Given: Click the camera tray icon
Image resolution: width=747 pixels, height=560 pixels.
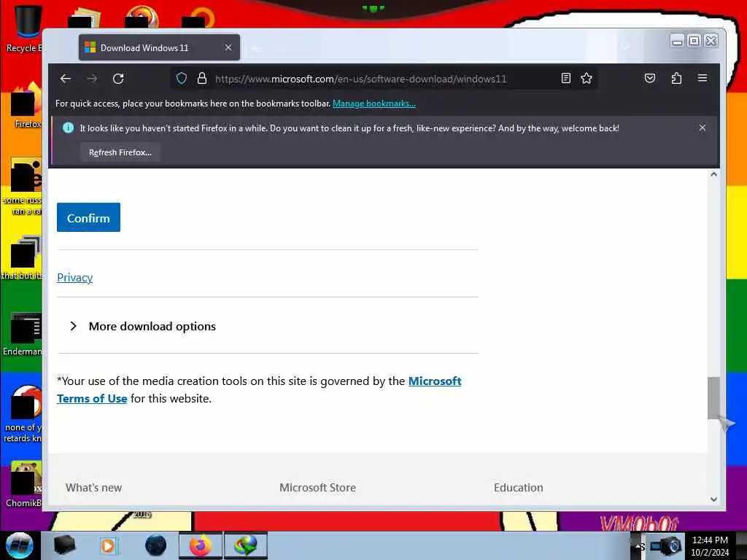Looking at the screenshot, I should click(667, 546).
